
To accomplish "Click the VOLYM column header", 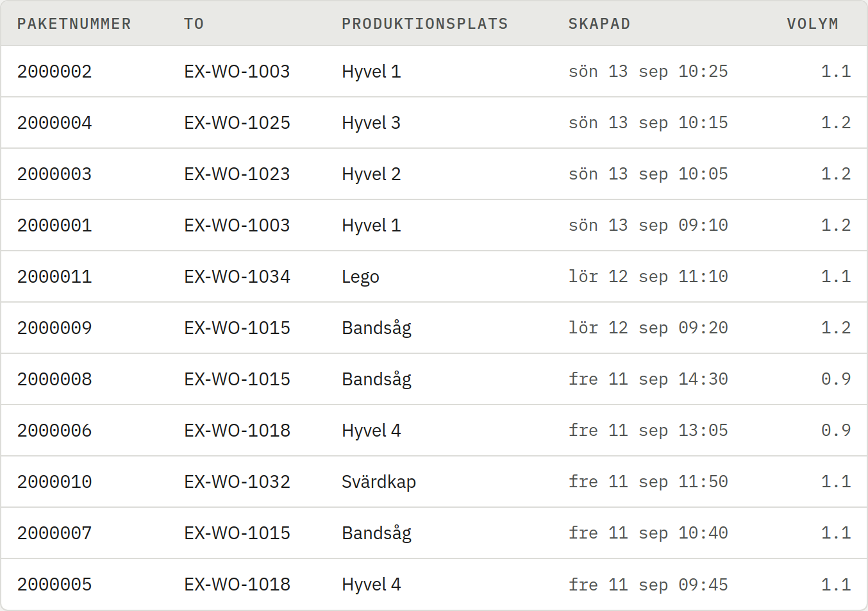I will click(812, 24).
